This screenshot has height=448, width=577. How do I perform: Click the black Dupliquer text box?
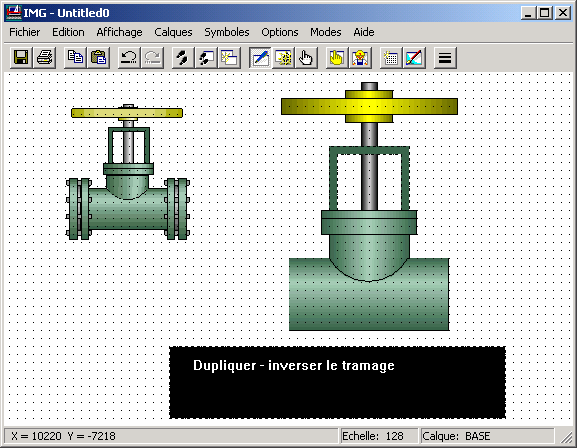(x=337, y=382)
